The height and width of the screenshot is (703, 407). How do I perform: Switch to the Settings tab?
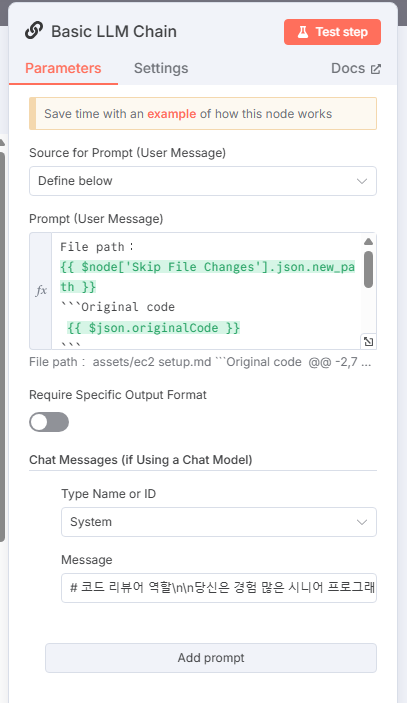[161, 68]
